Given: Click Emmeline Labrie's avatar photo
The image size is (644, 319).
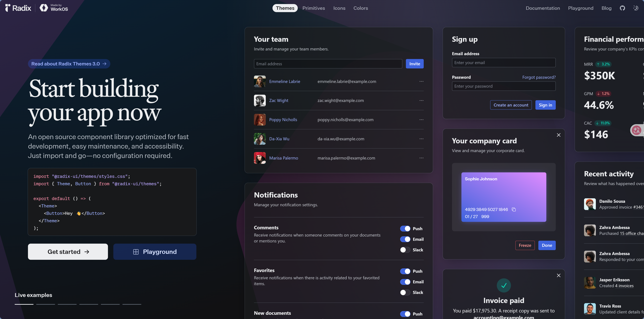Looking at the screenshot, I should pyautogui.click(x=260, y=81).
